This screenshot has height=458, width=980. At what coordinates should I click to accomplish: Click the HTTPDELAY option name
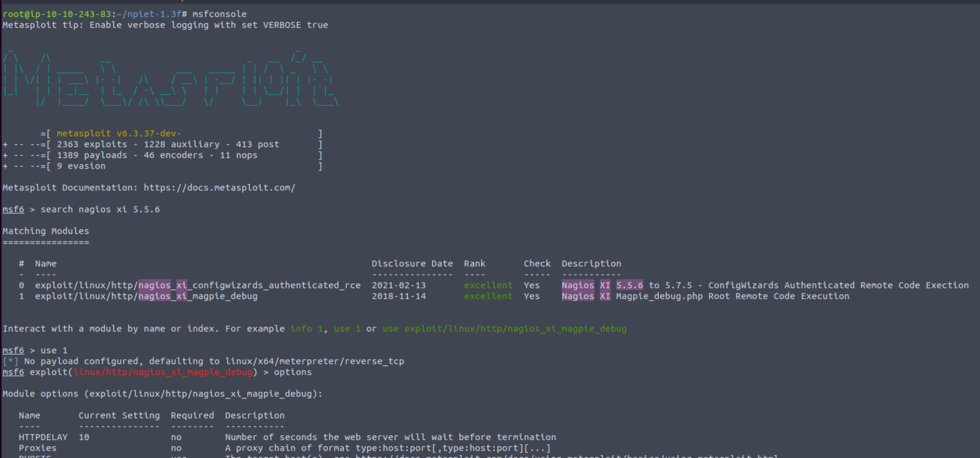pos(43,437)
